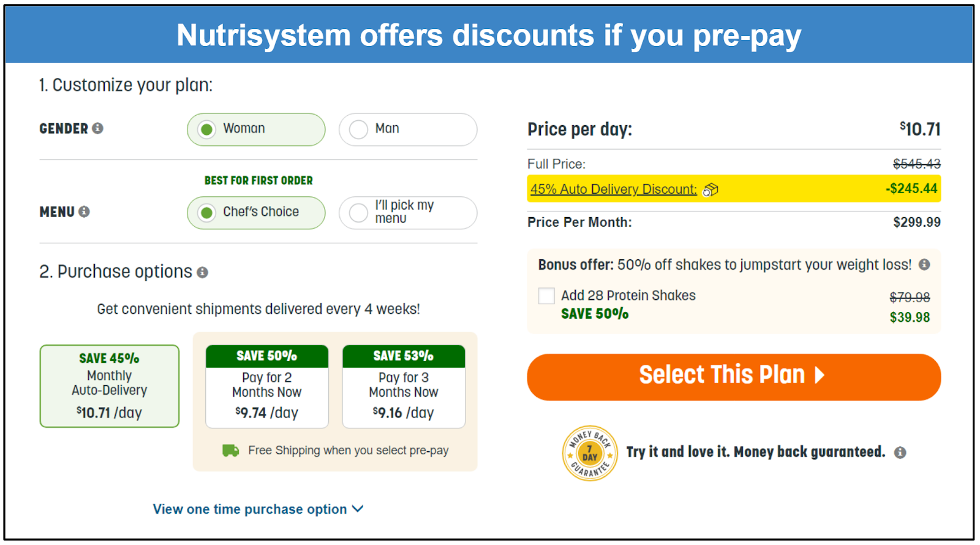Choose Pay for 2 Months Now
This screenshot has height=545, width=980.
pos(267,386)
